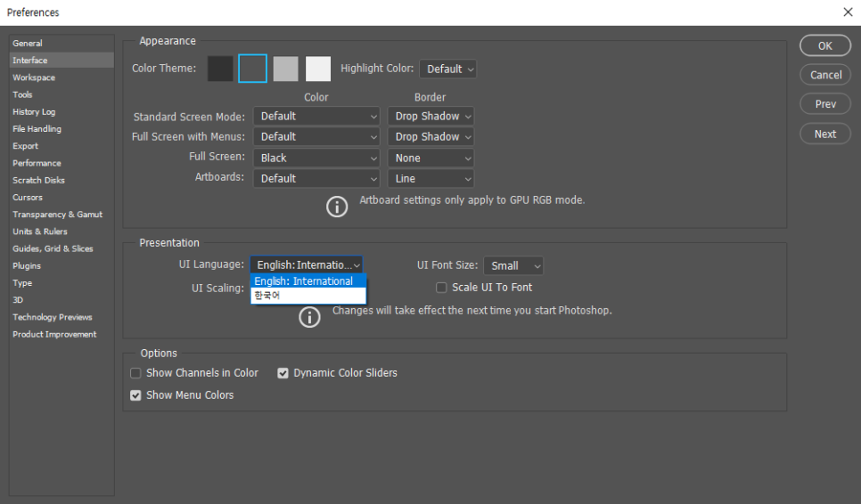This screenshot has width=861, height=504.
Task: Choose English: International language option
Action: click(x=308, y=281)
